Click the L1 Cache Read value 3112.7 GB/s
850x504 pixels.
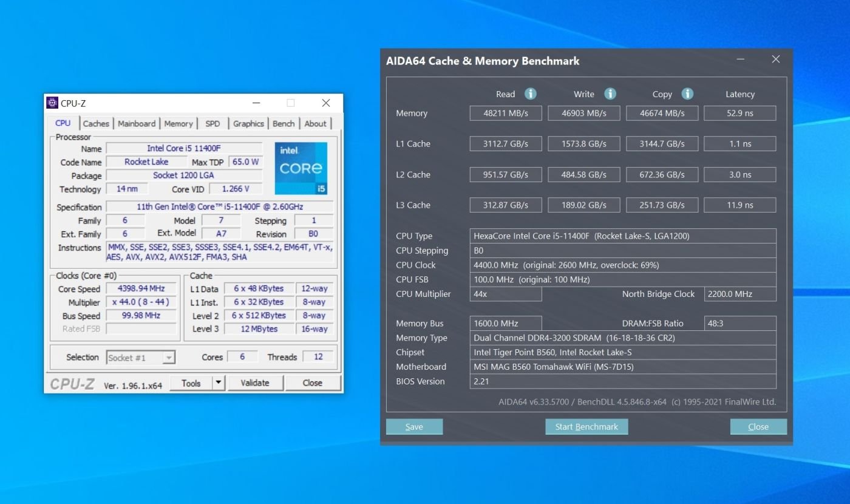506,144
